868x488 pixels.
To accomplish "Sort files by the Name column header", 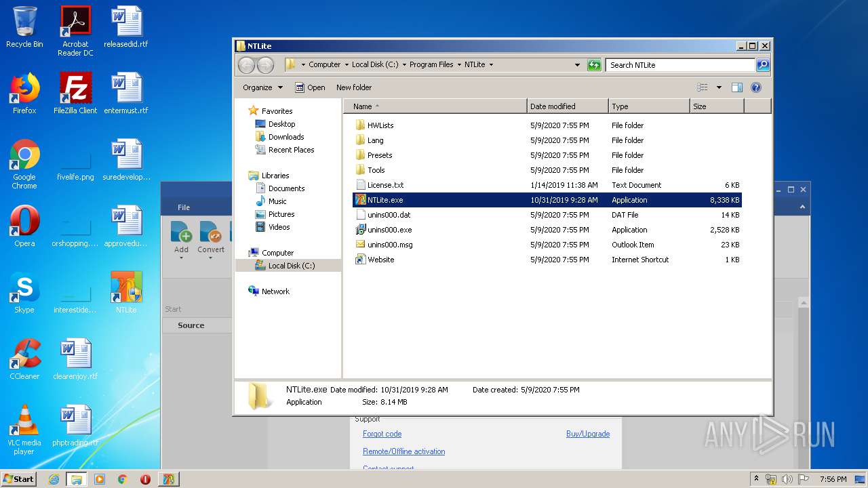I will coord(435,106).
